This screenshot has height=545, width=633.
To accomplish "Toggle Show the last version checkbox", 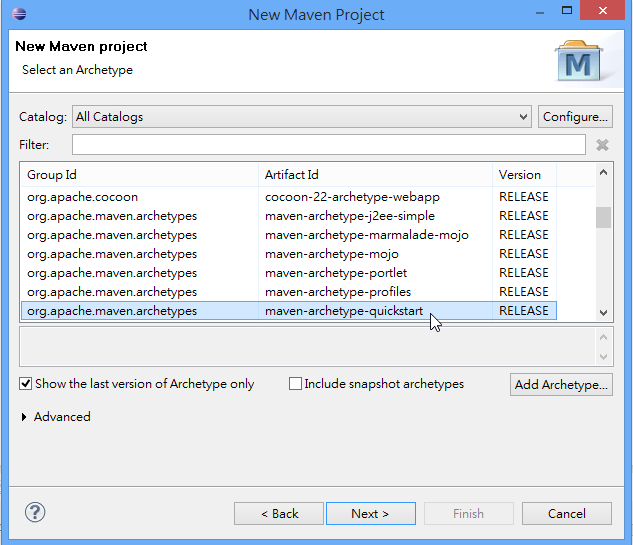I will [x=26, y=384].
